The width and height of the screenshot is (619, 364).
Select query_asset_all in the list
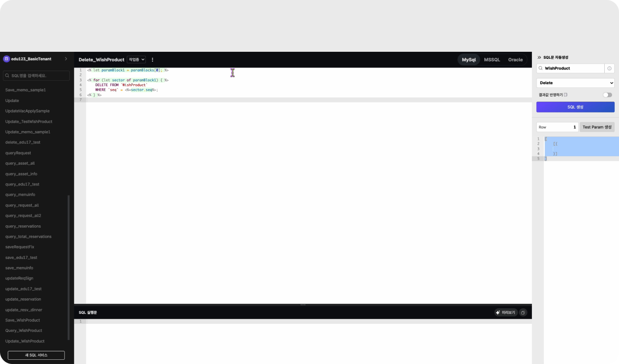(20, 163)
